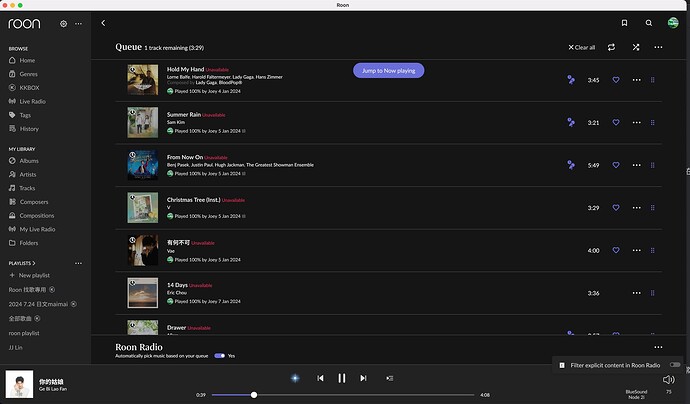The height and width of the screenshot is (404, 690).
Task: Click the playback seek slider knob
Action: pos(254,395)
